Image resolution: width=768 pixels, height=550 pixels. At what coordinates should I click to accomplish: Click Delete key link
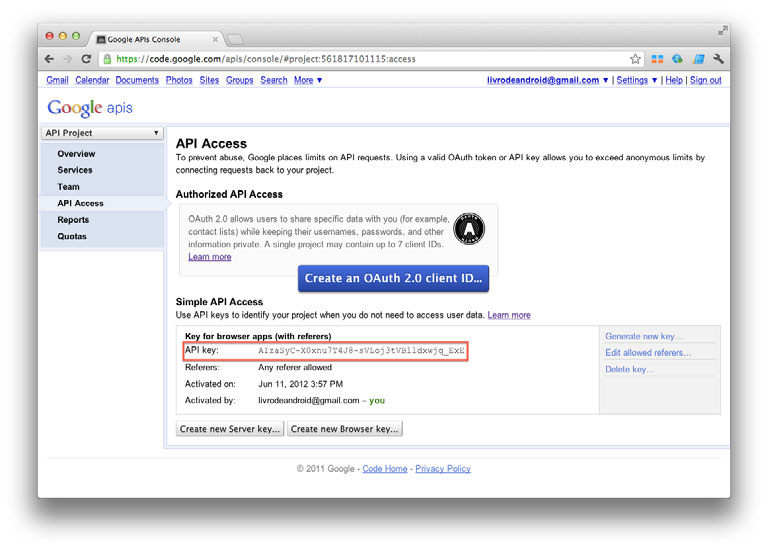tap(629, 369)
